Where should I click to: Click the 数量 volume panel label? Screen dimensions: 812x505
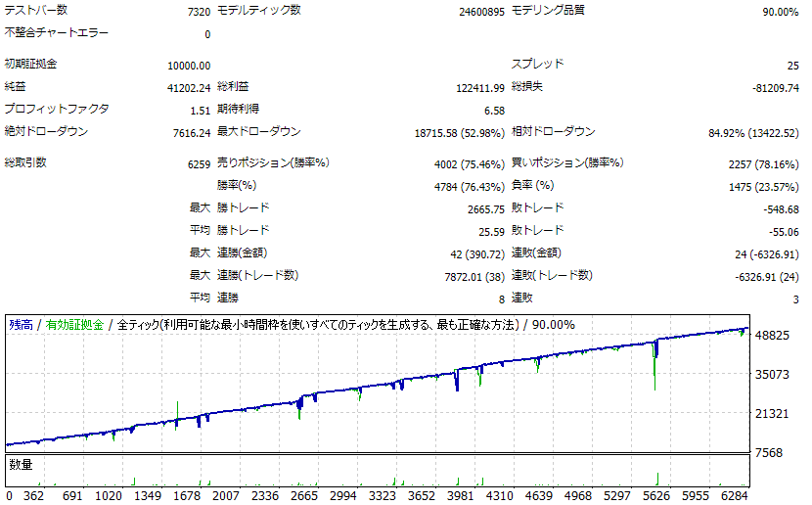21,464
